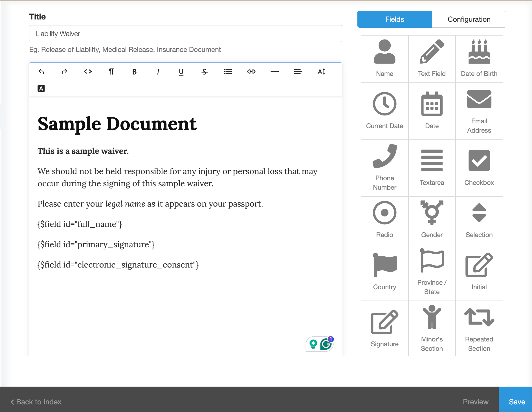The image size is (532, 412).
Task: Go Back to Index
Action: (36, 402)
